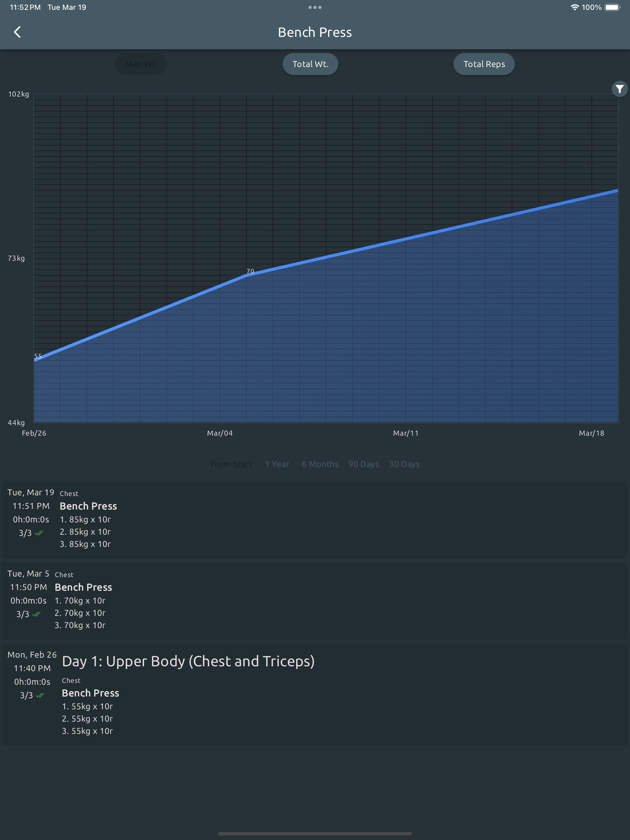The image size is (630, 840).
Task: Tap the Feb/26 date axis label
Action: tap(34, 433)
